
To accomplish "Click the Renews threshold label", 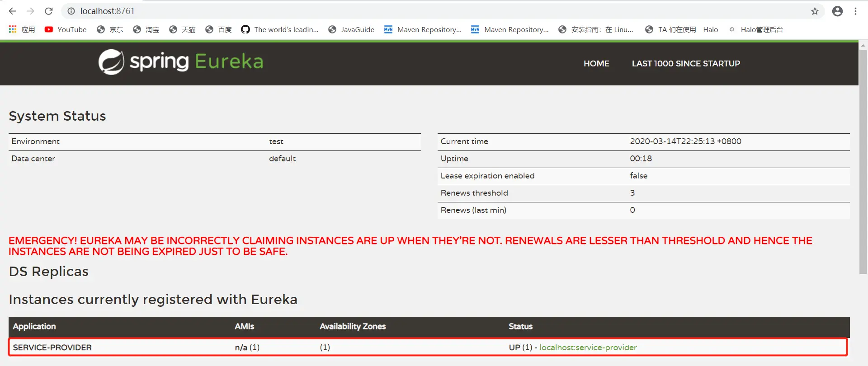I will (474, 193).
